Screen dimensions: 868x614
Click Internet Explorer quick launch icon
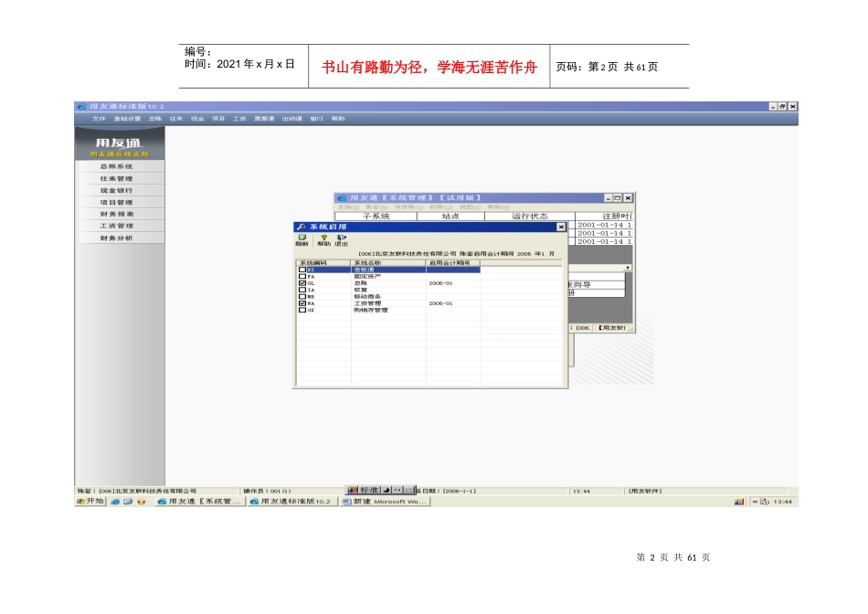pos(115,502)
